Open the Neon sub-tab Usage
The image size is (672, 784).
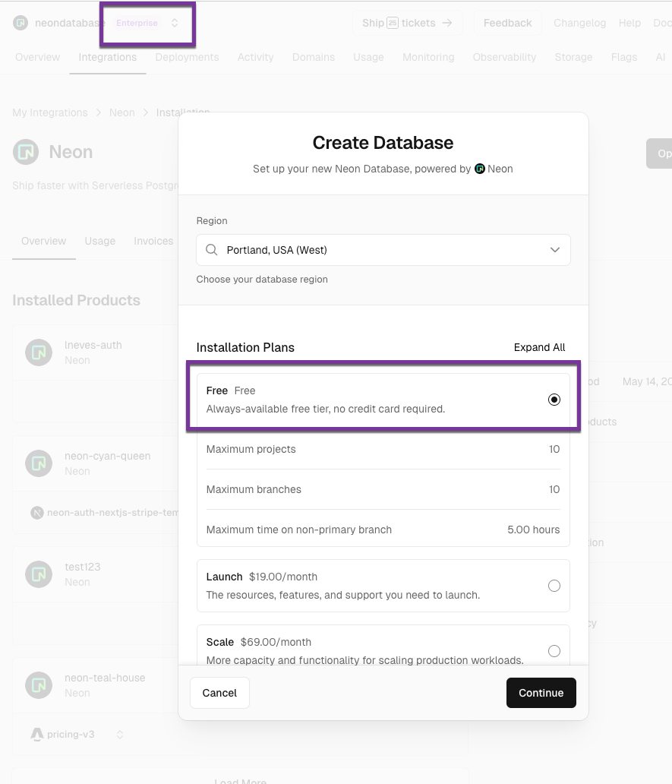pos(100,241)
